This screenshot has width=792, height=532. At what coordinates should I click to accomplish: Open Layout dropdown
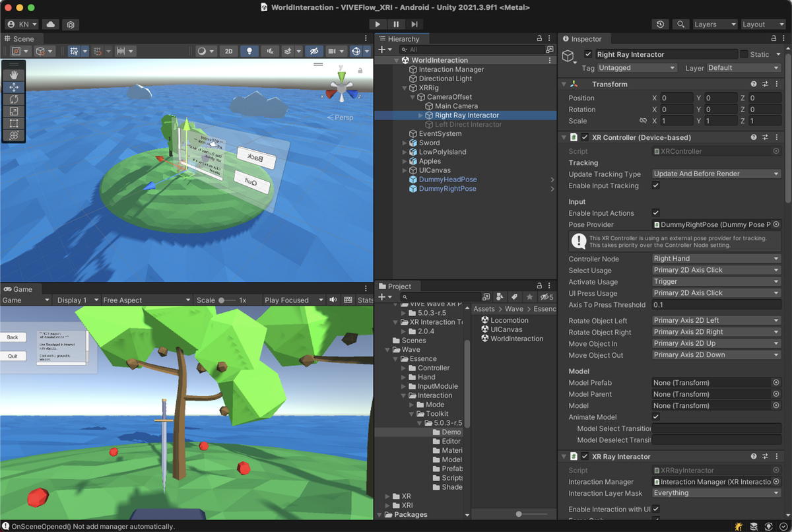762,24
